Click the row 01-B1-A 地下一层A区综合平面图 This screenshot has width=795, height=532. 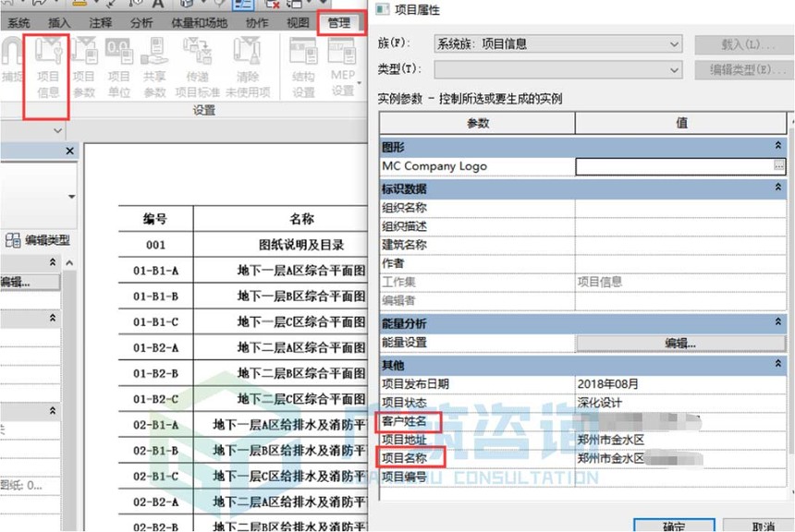point(243,271)
